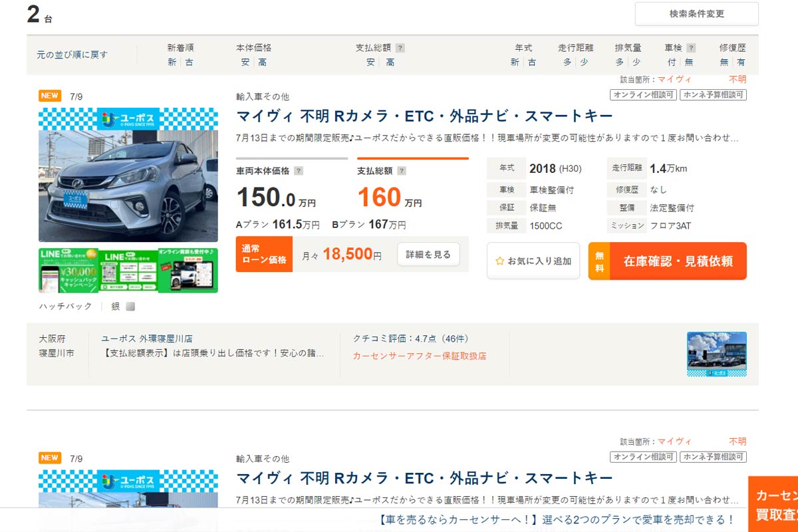Open the first silver マイヴィ car photo
798x532 pixels.
click(128, 176)
